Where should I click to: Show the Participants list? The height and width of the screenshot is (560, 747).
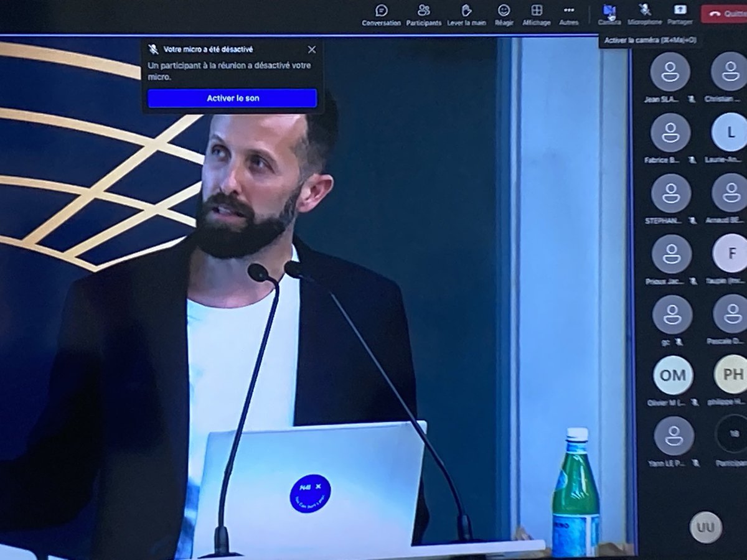424,15
